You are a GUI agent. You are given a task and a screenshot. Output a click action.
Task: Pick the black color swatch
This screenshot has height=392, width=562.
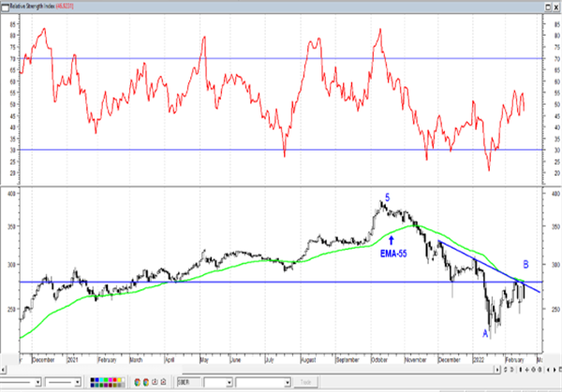(x=93, y=380)
